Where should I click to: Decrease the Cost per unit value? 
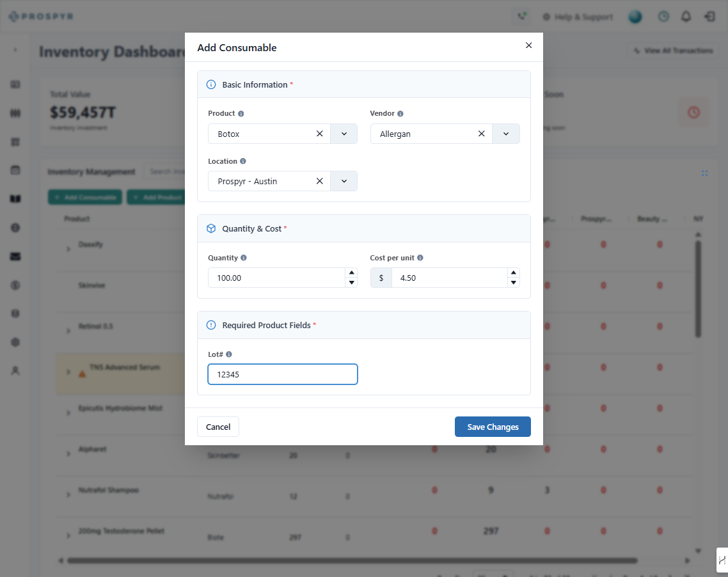click(x=514, y=282)
